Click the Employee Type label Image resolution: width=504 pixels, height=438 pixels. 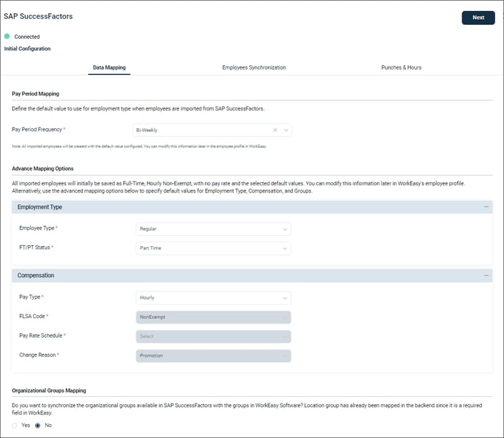pos(37,228)
